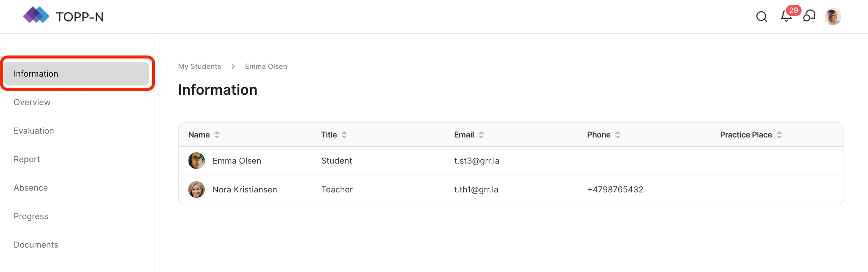The width and height of the screenshot is (868, 272).
Task: Select the Information sidebar item
Action: [x=76, y=74]
